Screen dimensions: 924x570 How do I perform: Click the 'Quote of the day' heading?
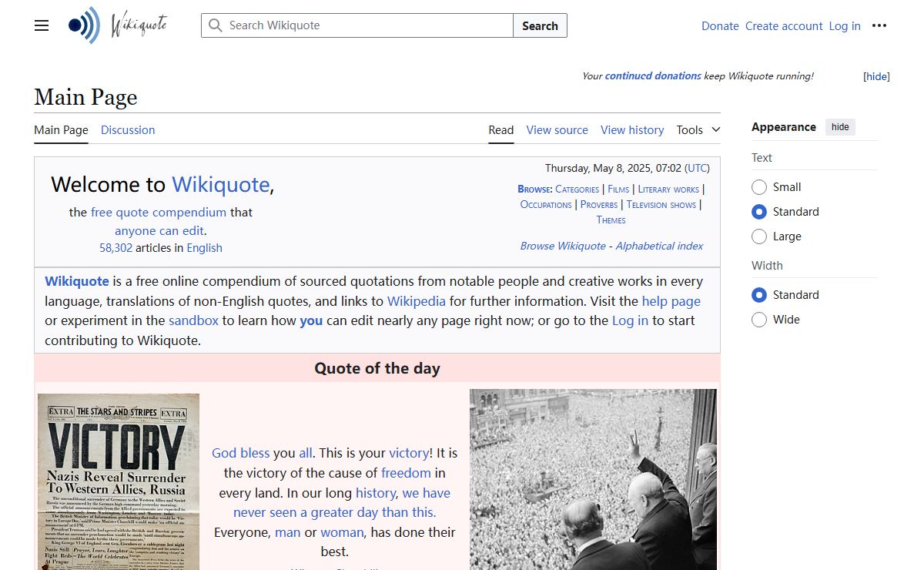click(x=377, y=368)
